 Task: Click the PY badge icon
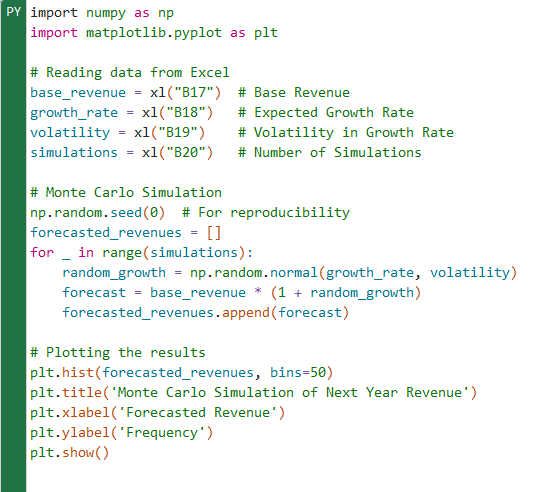(x=14, y=12)
